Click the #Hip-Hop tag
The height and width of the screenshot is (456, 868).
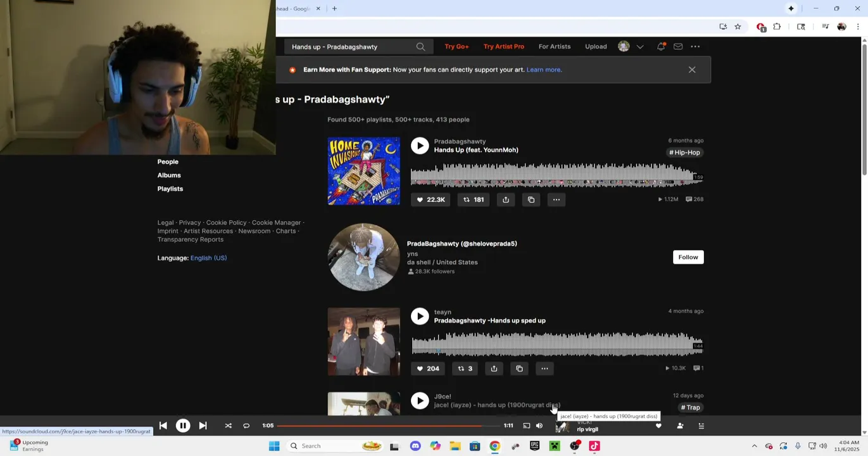[685, 153]
